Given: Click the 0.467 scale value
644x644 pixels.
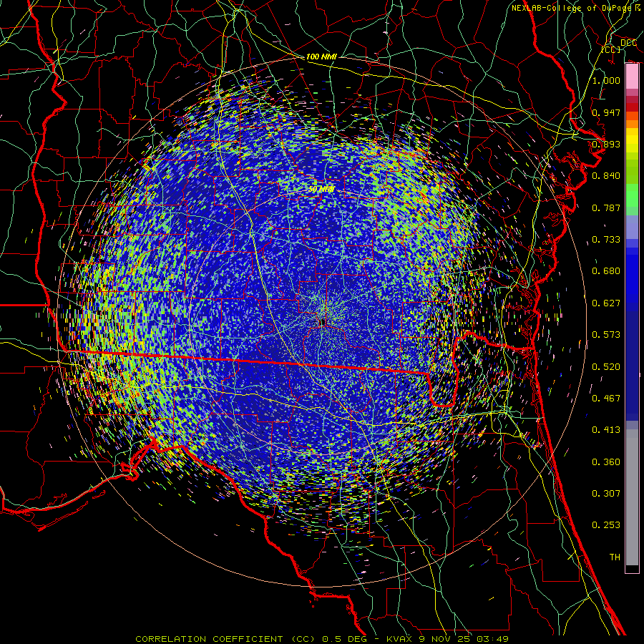Looking at the screenshot, I should pos(606,399).
